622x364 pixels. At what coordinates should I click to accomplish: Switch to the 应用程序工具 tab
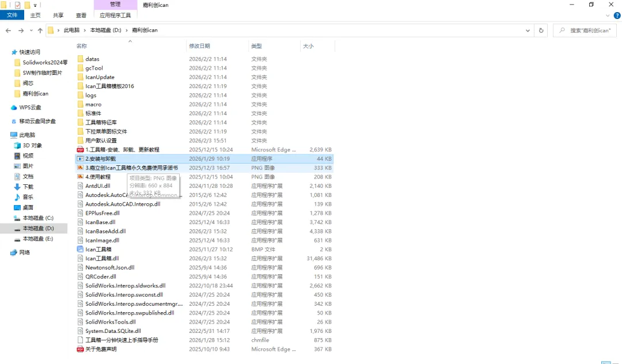click(115, 16)
